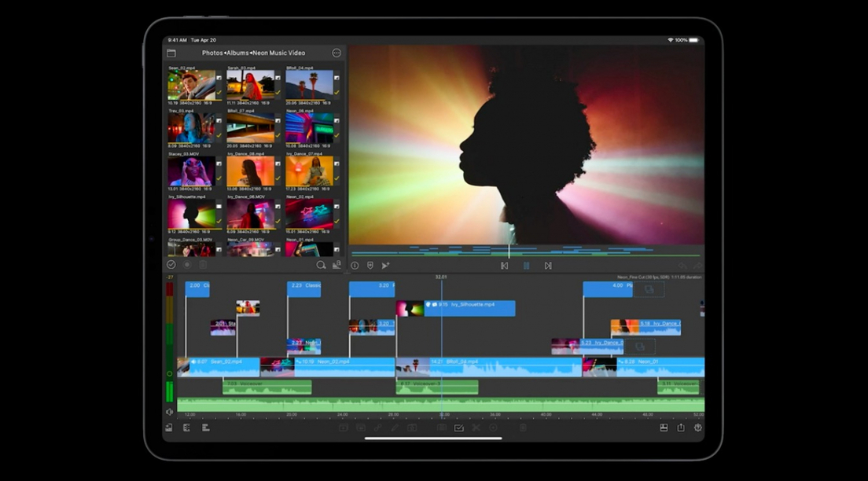
Task: Click the marker shield icon below preview
Action: [370, 266]
